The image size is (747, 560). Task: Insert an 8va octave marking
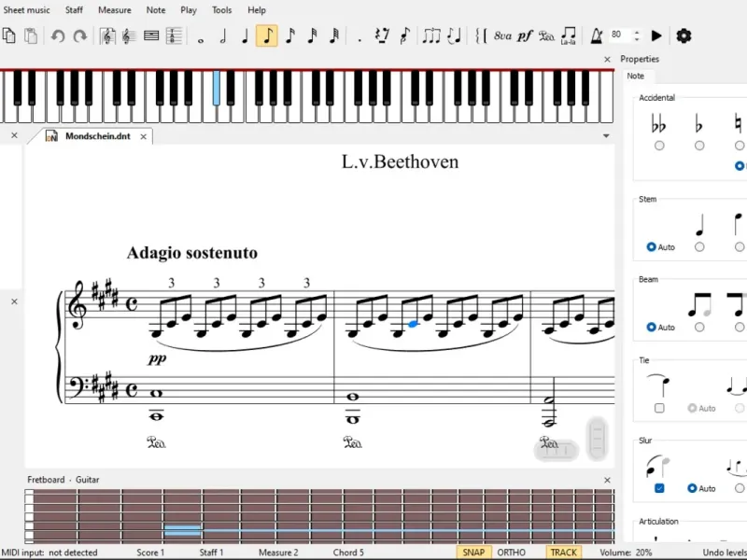pos(502,36)
